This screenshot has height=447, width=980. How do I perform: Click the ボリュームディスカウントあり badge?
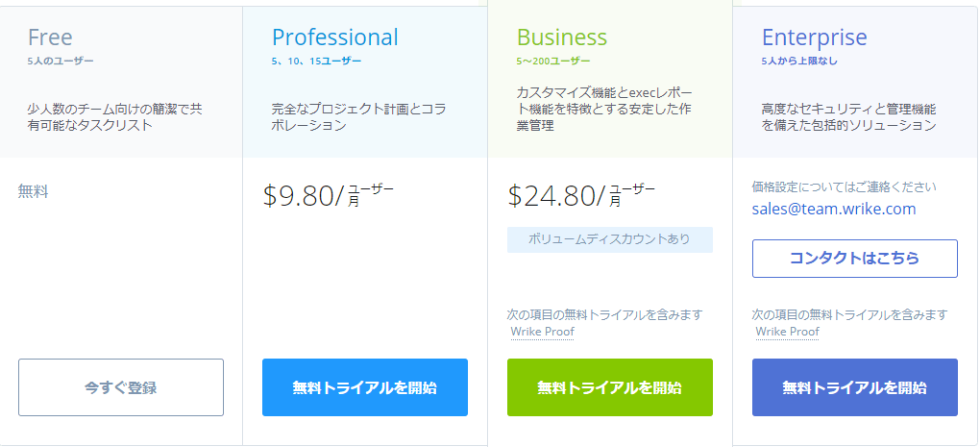(x=610, y=239)
